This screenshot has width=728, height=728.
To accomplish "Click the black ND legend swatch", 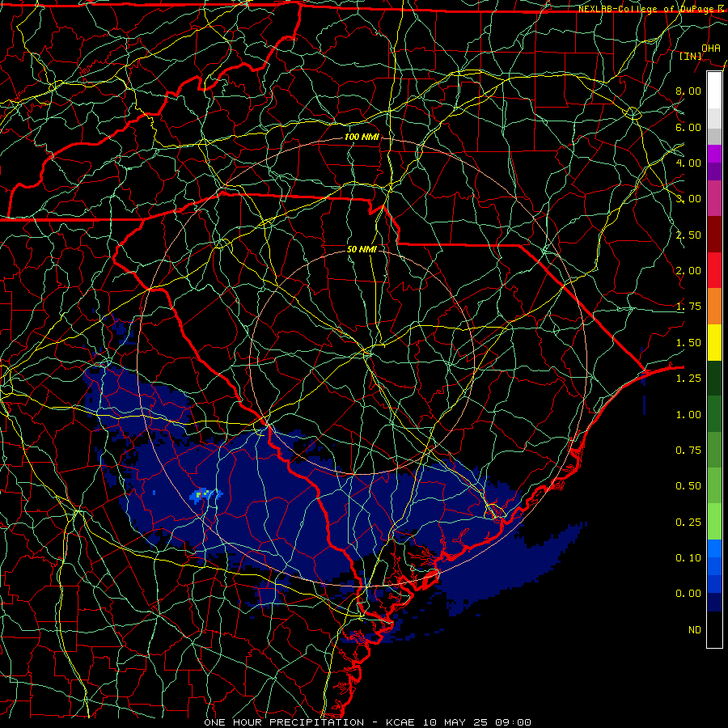I will 714,629.
